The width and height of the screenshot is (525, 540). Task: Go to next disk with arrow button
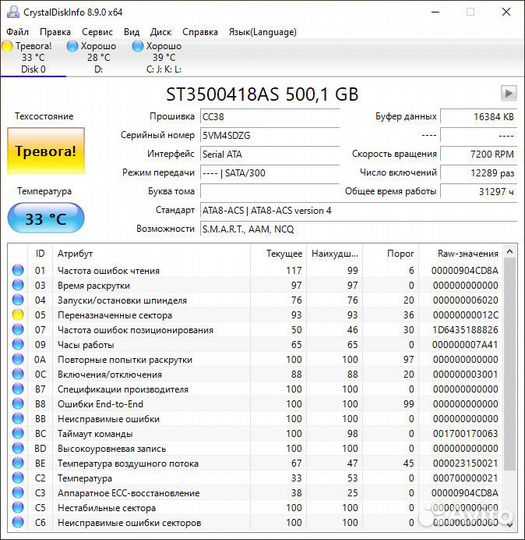pos(508,93)
